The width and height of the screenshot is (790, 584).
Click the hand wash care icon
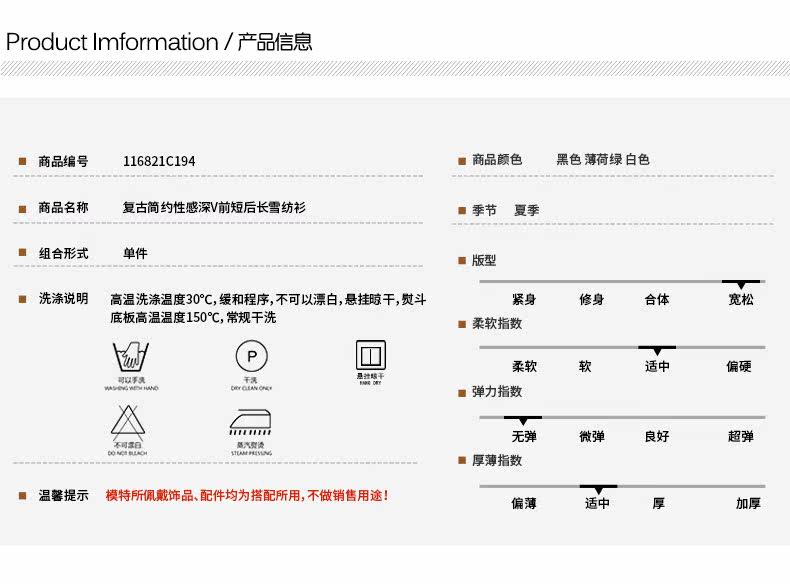[131, 356]
